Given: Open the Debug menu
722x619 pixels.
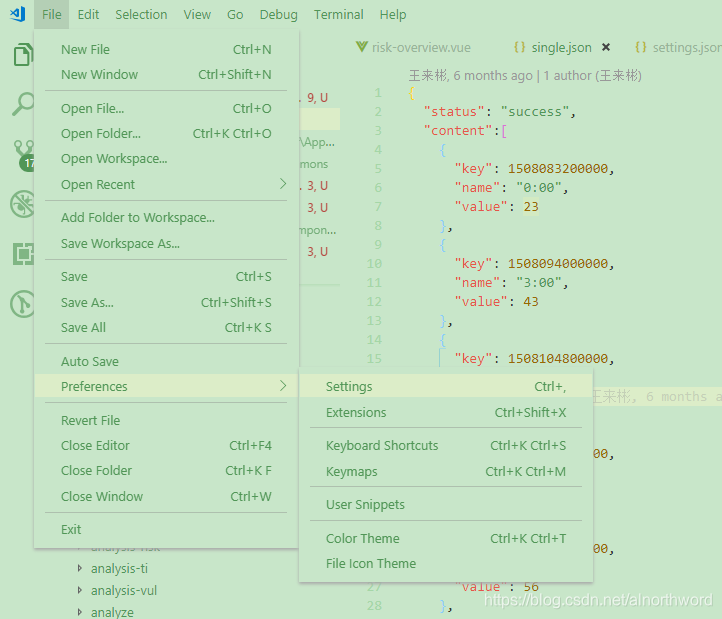Looking at the screenshot, I should (x=278, y=15).
